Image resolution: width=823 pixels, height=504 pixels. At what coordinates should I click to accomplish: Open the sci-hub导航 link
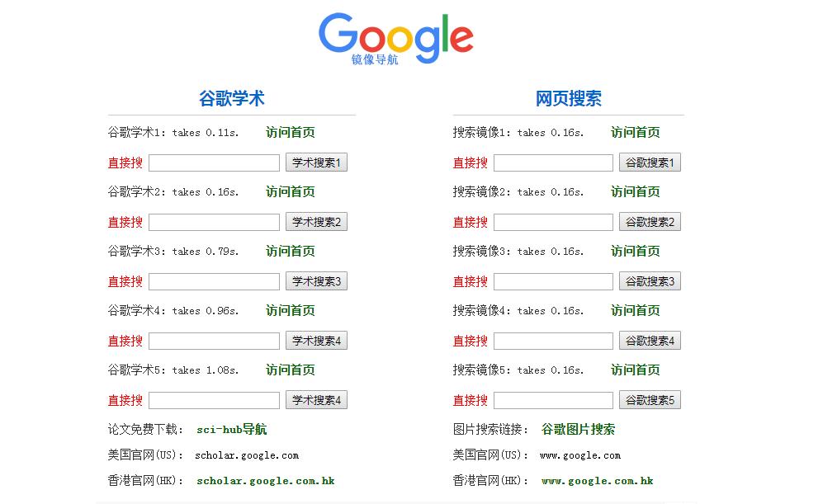point(230,429)
